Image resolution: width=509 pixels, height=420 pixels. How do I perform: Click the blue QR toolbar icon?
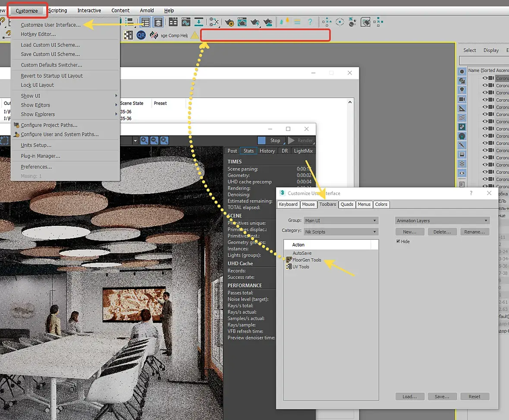[141, 35]
